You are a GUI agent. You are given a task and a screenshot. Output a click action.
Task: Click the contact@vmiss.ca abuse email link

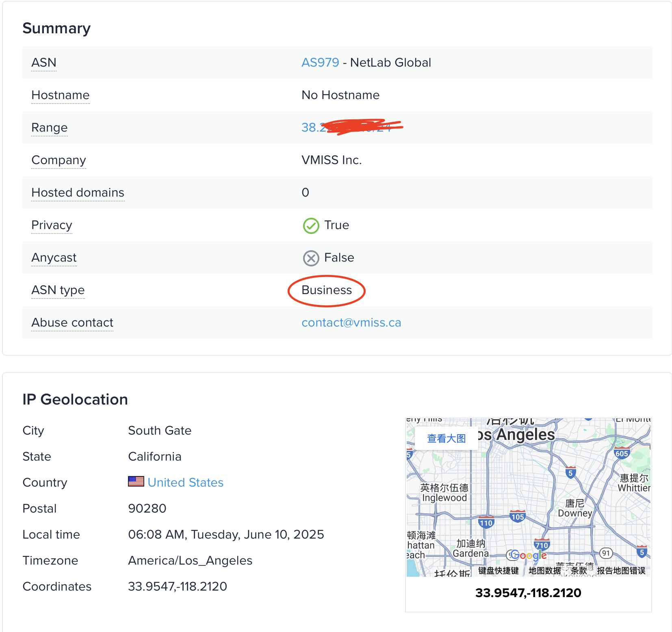coord(351,322)
